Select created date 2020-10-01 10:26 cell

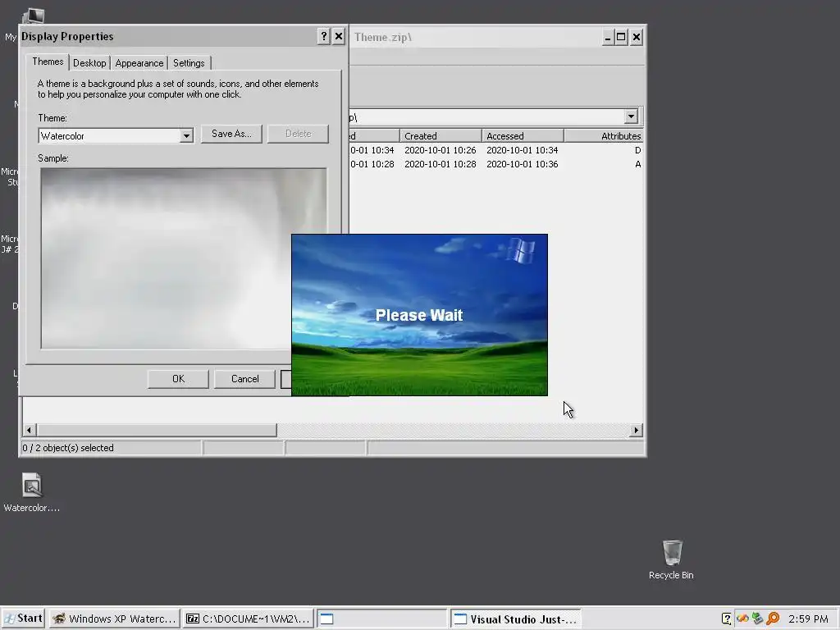440,151
